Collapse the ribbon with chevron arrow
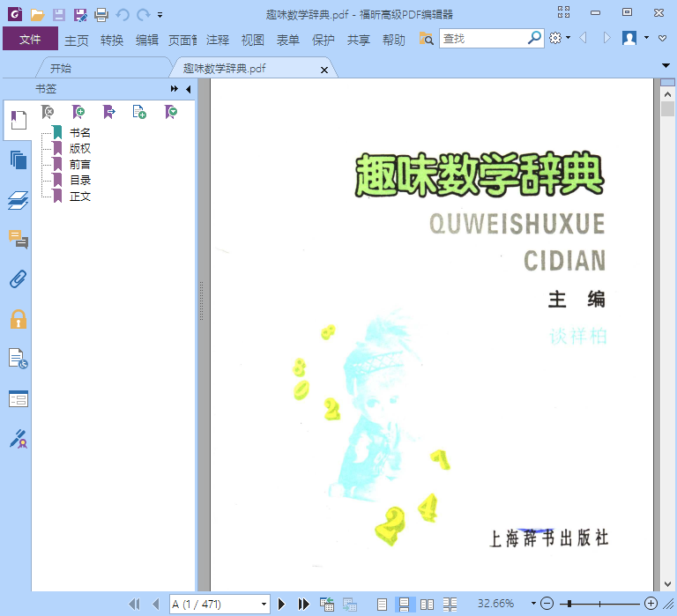Viewport: 677px width, 616px height. pyautogui.click(x=662, y=39)
